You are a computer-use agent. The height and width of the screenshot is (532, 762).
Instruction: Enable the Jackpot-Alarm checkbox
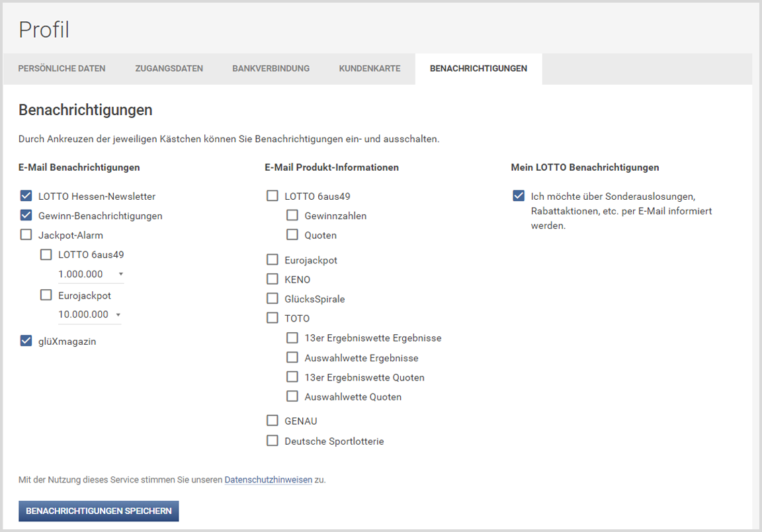(26, 234)
